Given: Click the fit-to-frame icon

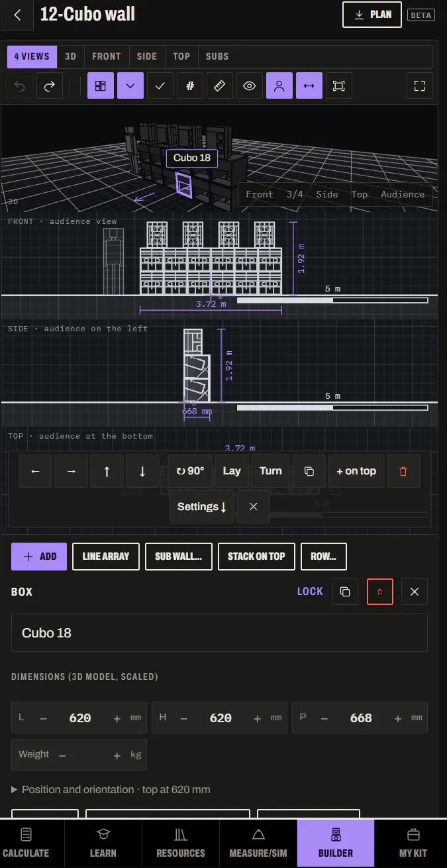Looking at the screenshot, I should (339, 86).
